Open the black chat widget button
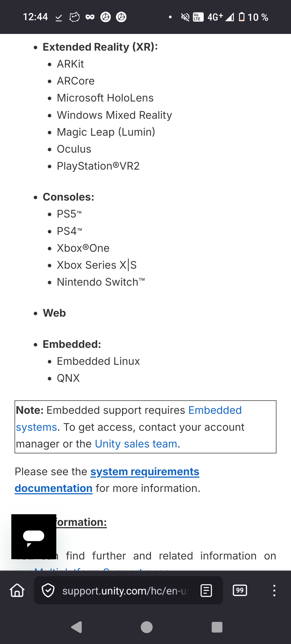Screen dimensions: 291x644 point(34,537)
